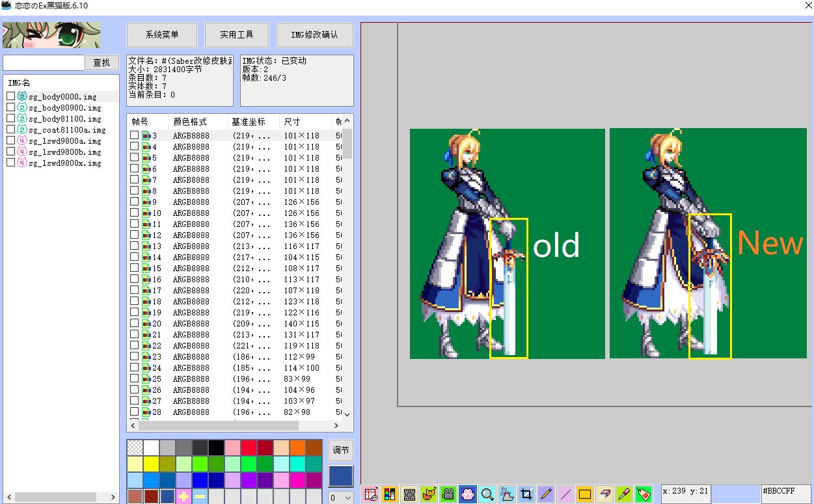Image resolution: width=814 pixels, height=504 pixels.
Task: Select the sg_lswd9800a.img entry
Action: pos(66,140)
